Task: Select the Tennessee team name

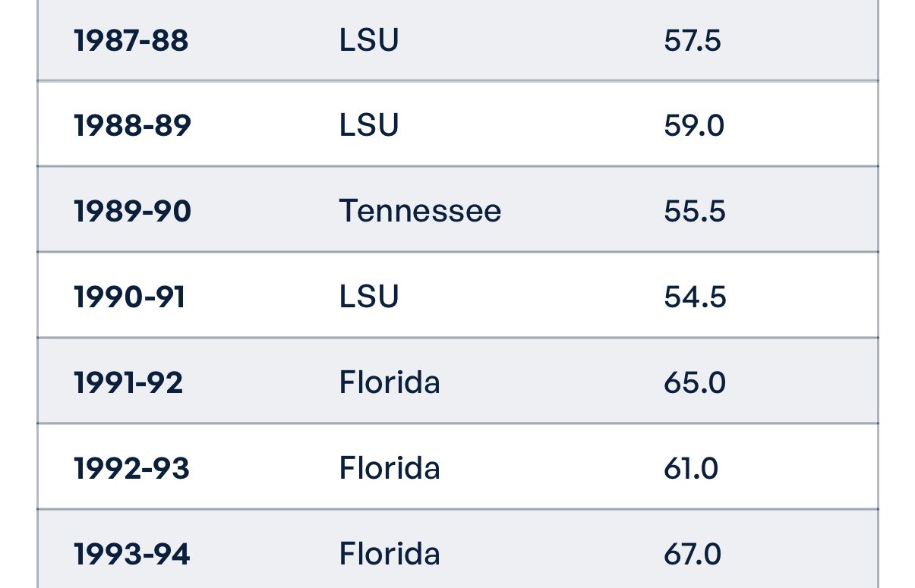Action: (x=420, y=211)
